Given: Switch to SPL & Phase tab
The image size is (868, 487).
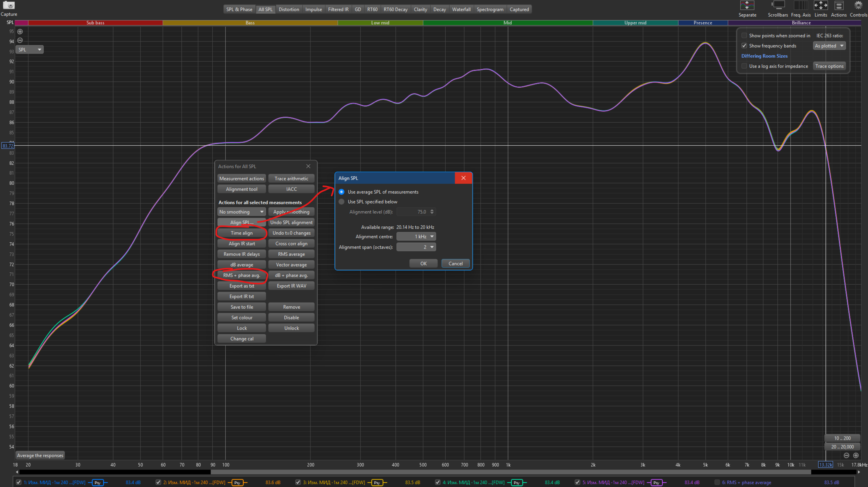Looking at the screenshot, I should tap(239, 9).
